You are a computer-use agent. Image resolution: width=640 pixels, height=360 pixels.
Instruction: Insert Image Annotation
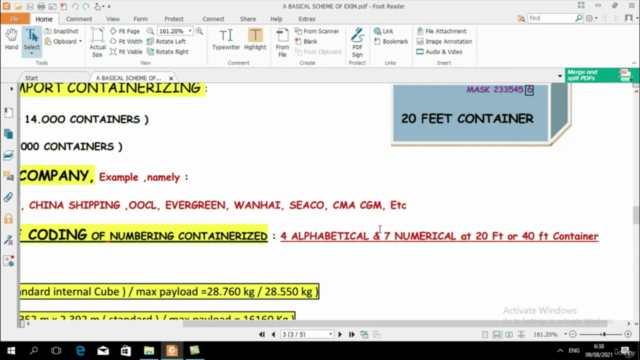point(444,41)
